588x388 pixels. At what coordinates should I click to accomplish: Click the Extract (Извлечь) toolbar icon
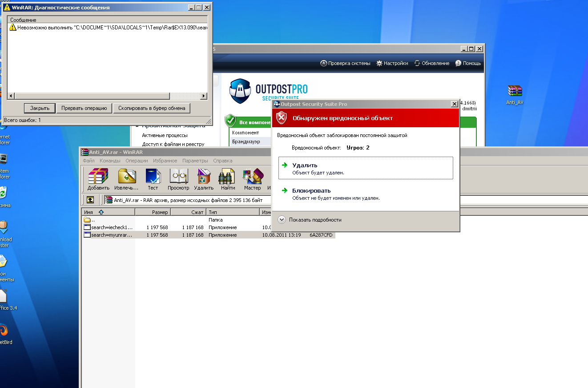coord(126,179)
